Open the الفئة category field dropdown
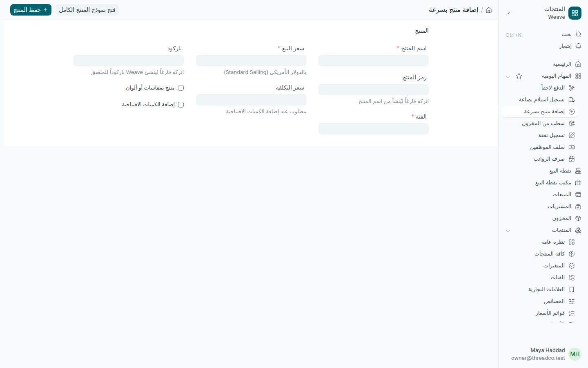 (374, 129)
